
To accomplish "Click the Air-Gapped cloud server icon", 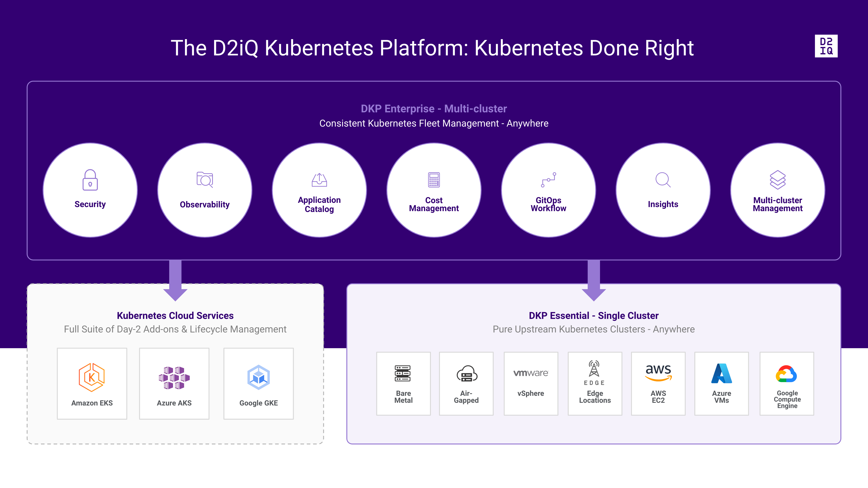I will point(467,373).
